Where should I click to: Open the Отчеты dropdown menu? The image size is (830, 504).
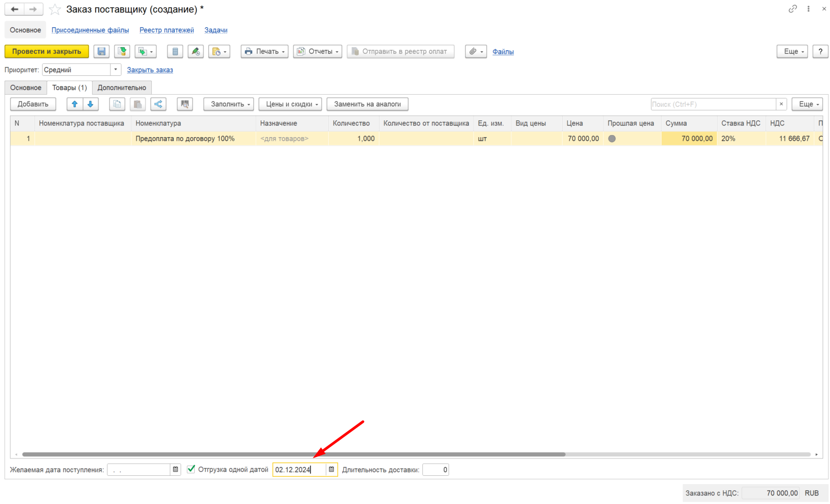(x=318, y=51)
